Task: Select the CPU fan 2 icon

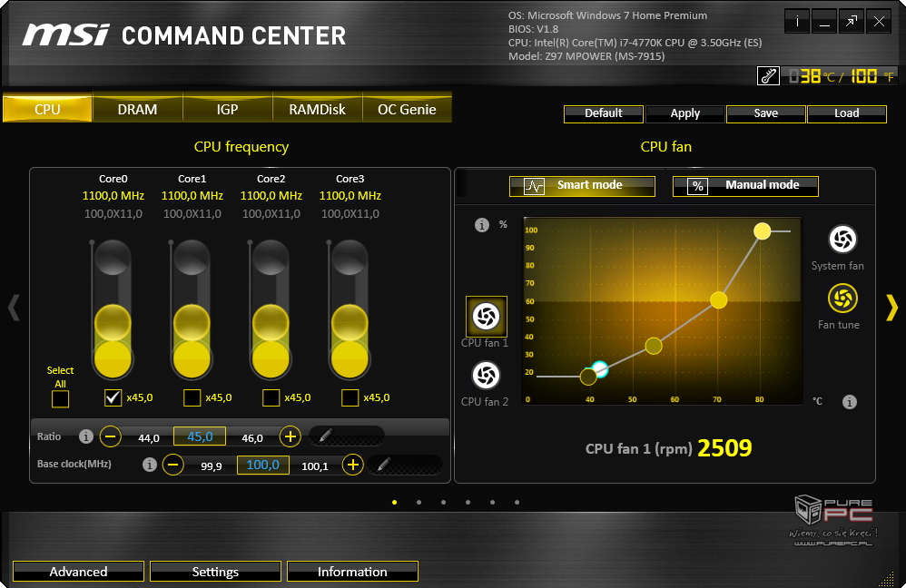Action: point(486,376)
